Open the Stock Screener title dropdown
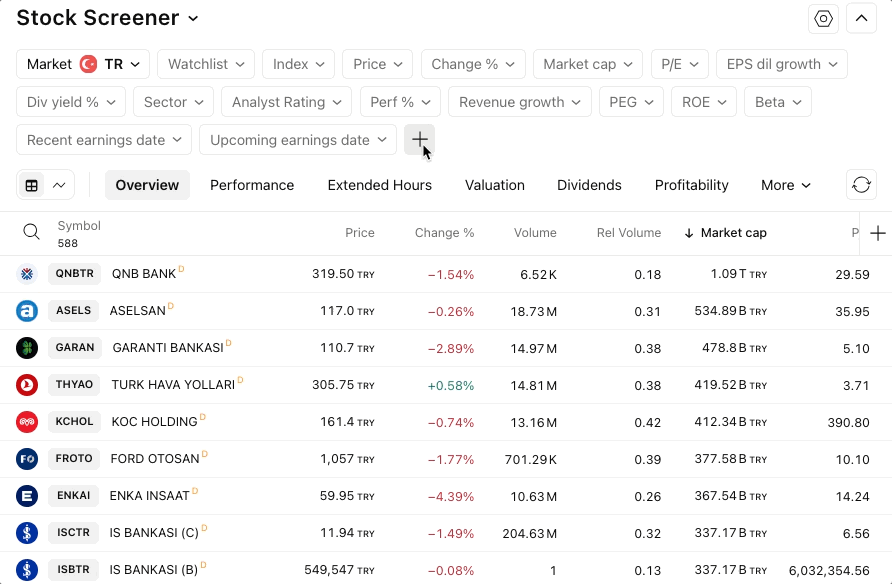This screenshot has width=892, height=584. tap(108, 18)
